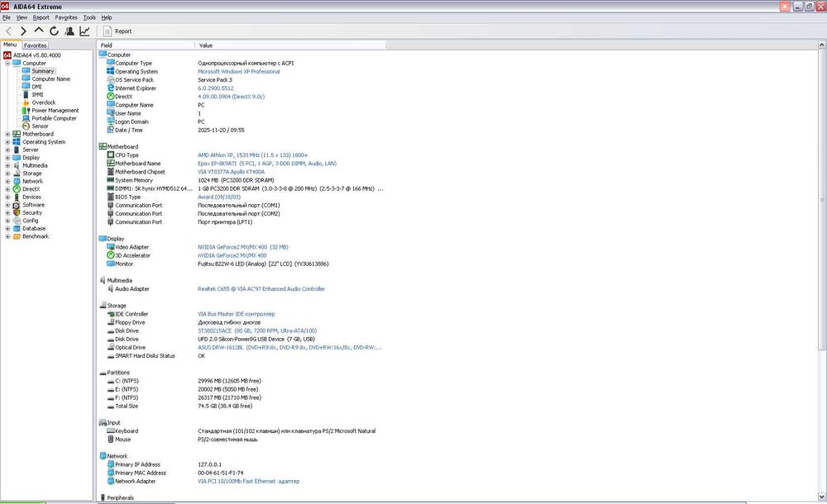Viewport: 827px width, 504px height.
Task: Select Portable Computer tree item
Action: [54, 119]
